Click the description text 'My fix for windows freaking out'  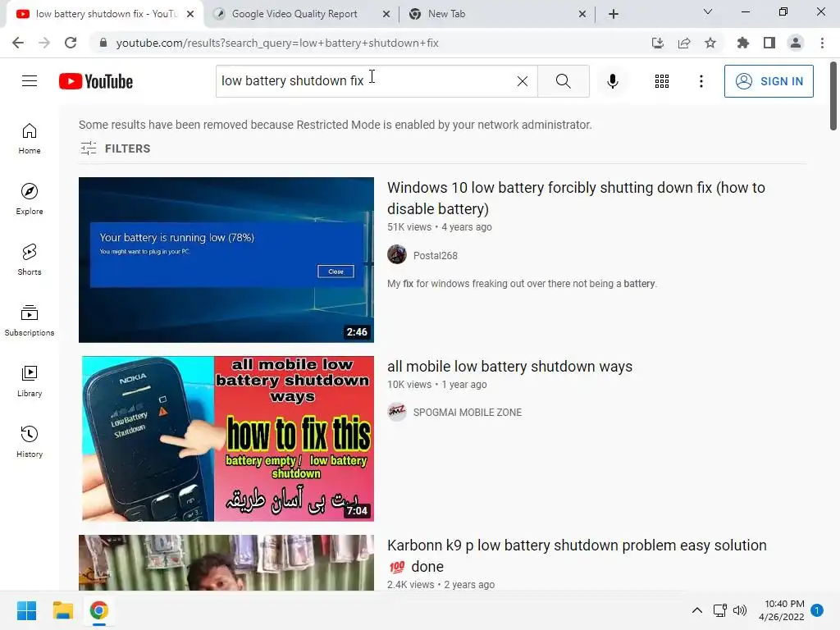click(x=522, y=283)
